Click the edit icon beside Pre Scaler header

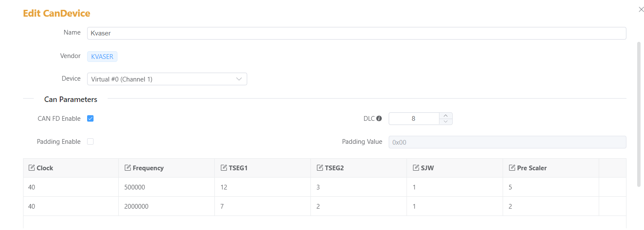pyautogui.click(x=512, y=168)
